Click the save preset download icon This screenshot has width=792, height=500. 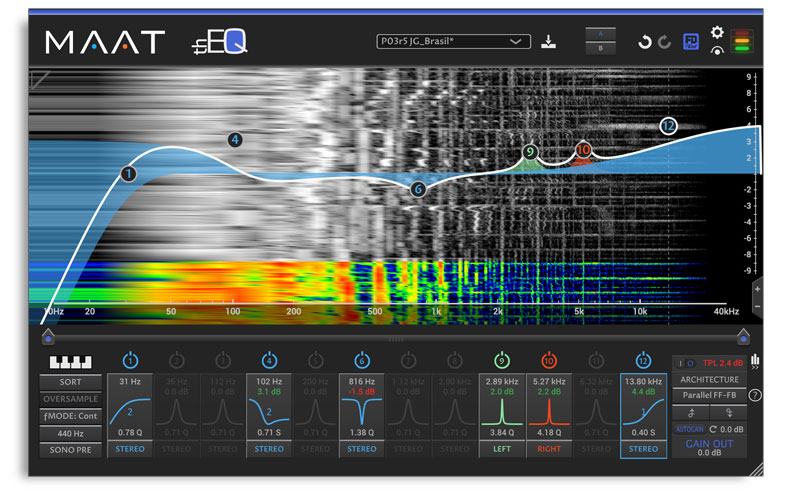click(548, 41)
